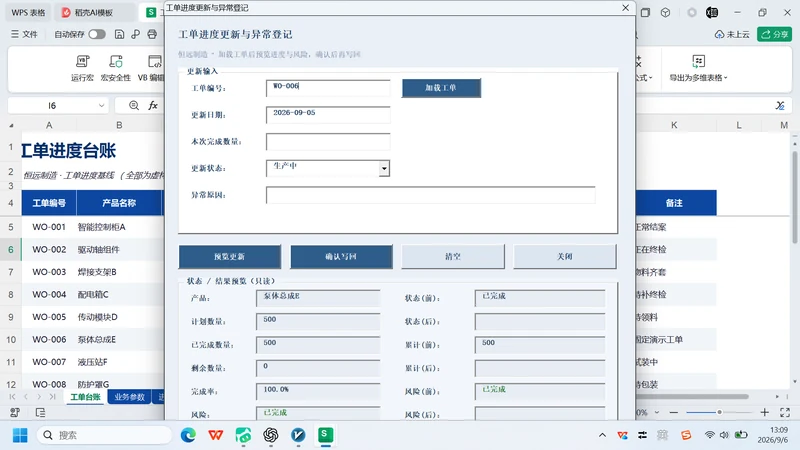
Task: Select the 智能控制柜A product cell
Action: coord(120,227)
